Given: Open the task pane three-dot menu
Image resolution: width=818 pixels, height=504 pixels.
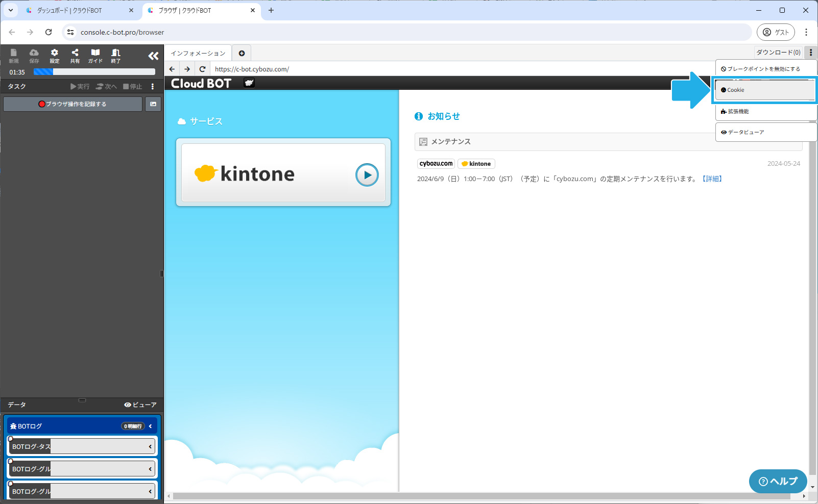Looking at the screenshot, I should click(153, 87).
